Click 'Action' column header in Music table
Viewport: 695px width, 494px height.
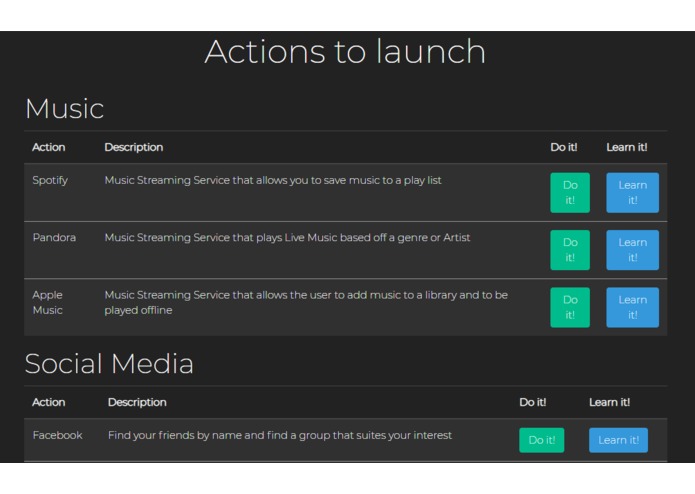pyautogui.click(x=48, y=147)
